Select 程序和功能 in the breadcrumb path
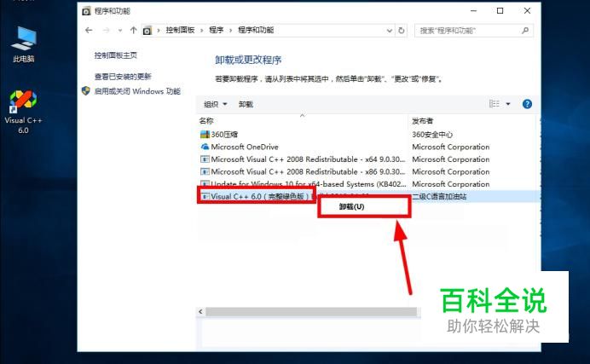 tap(256, 30)
